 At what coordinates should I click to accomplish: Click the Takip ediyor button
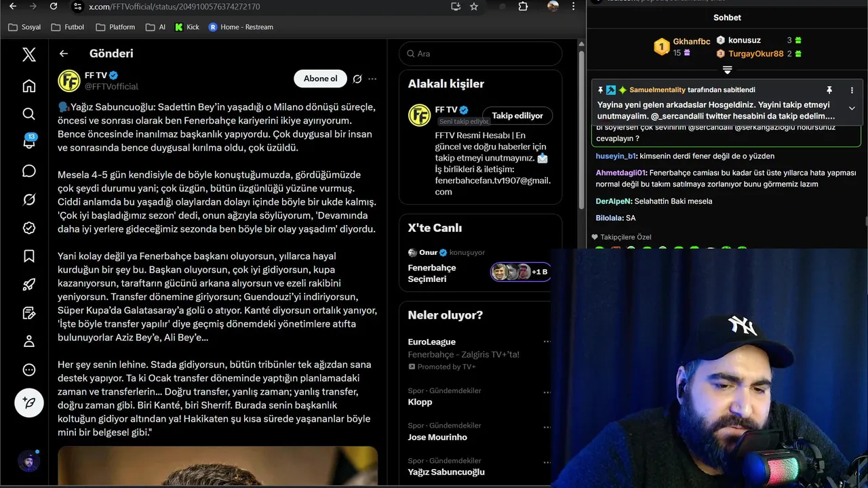point(517,116)
